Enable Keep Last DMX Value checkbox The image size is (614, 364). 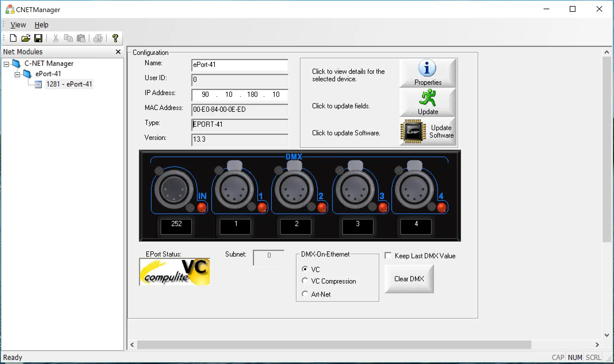pyautogui.click(x=388, y=256)
